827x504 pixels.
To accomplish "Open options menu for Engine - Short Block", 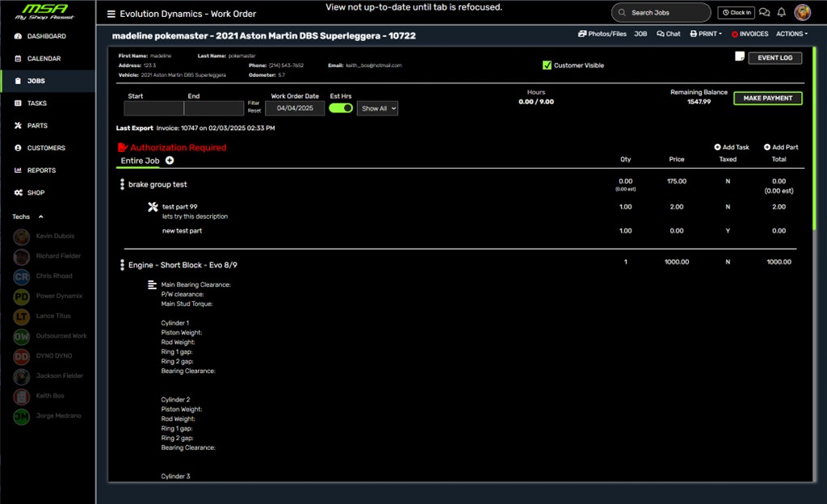I will pos(123,265).
